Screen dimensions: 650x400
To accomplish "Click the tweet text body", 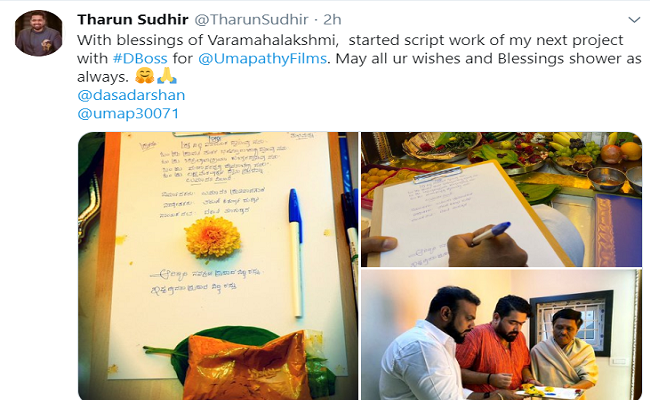I will click(x=359, y=58).
